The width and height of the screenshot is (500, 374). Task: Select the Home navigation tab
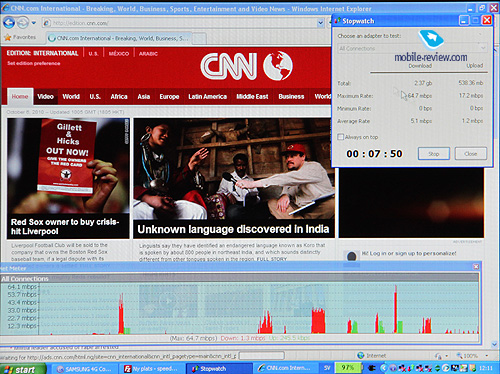coord(20,96)
